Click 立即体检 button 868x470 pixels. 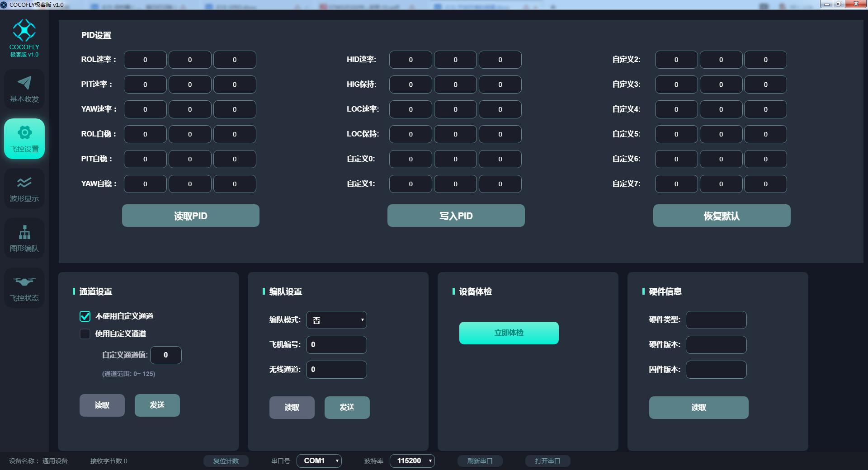pos(509,333)
